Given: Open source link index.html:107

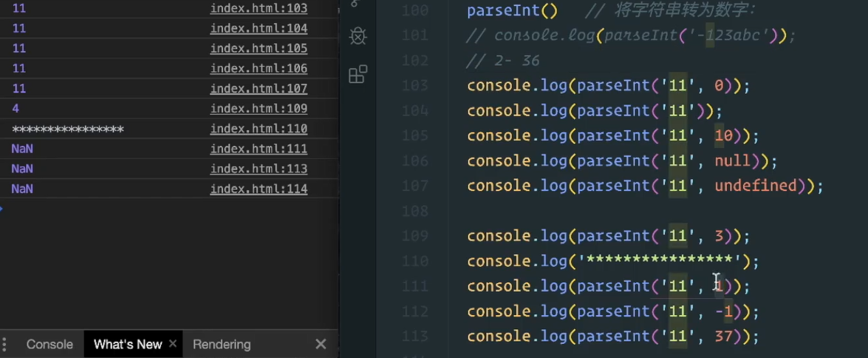Looking at the screenshot, I should (259, 88).
